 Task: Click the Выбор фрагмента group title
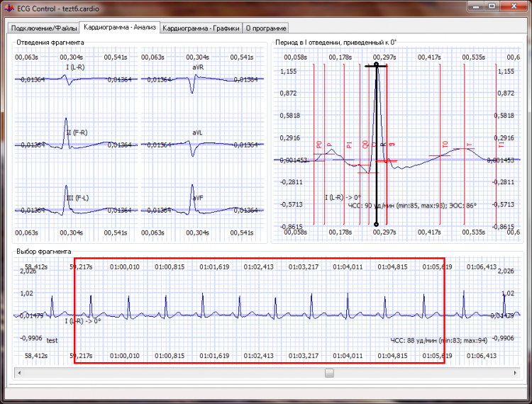click(44, 252)
